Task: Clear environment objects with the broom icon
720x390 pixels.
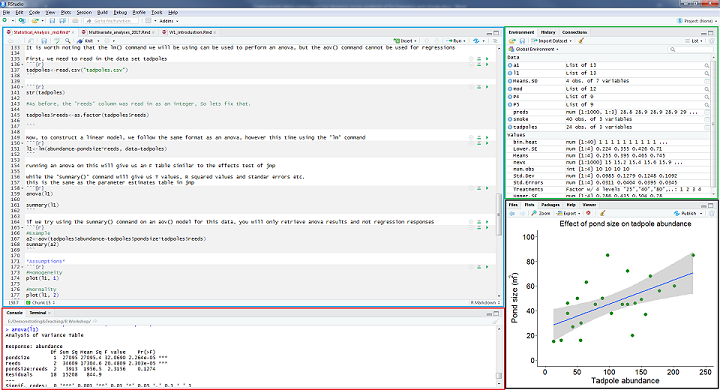Action: click(581, 41)
